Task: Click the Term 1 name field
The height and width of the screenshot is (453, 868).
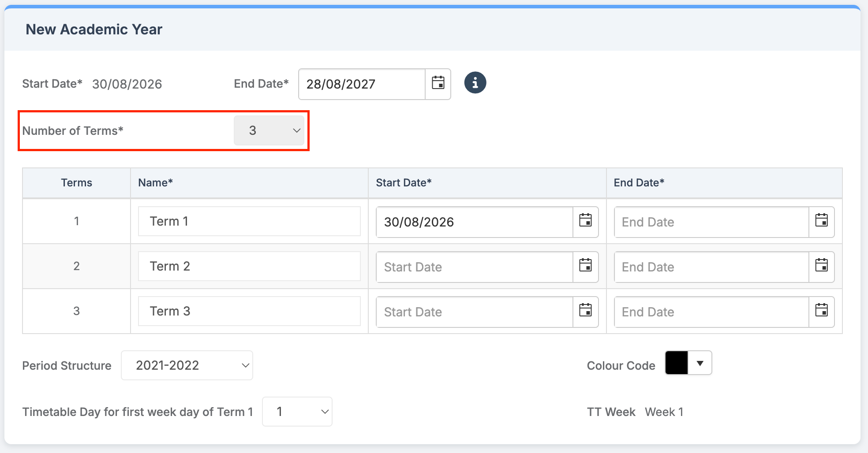Action: click(249, 221)
